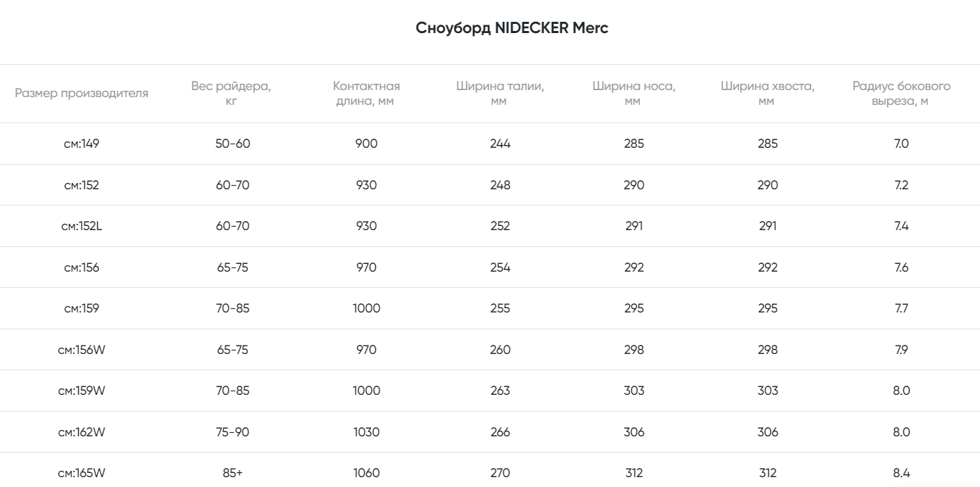Click the см:149 size cell

82,144
